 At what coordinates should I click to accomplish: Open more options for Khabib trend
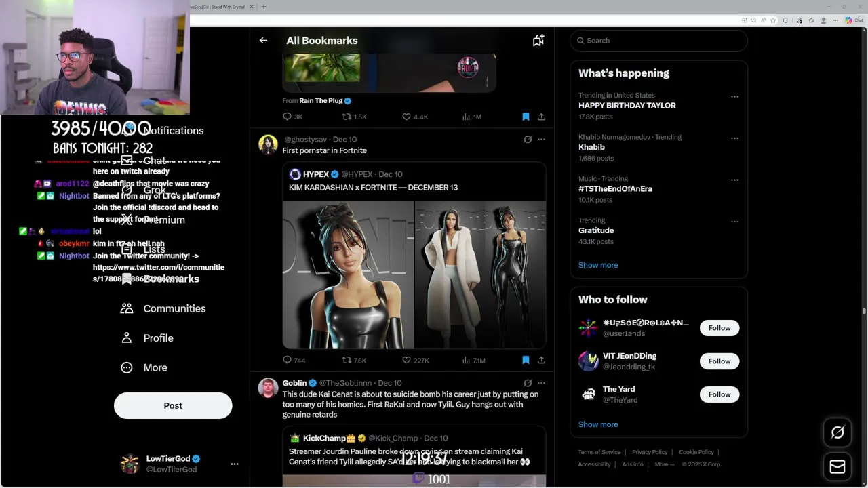click(734, 138)
